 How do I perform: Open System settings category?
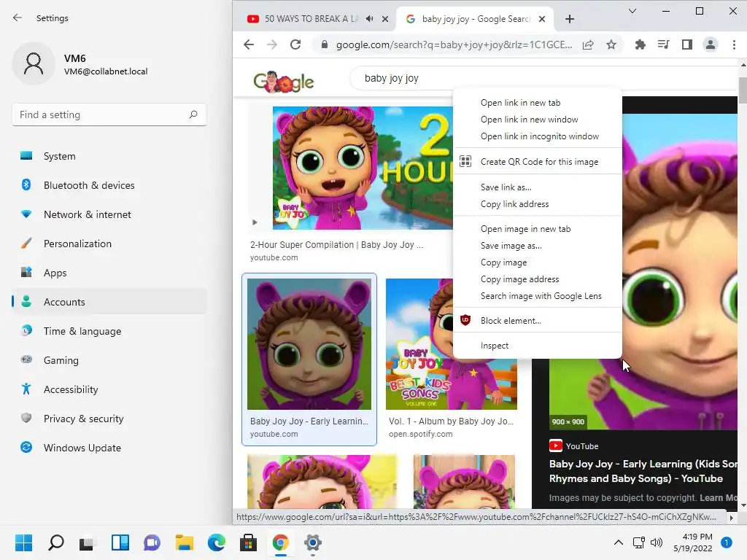[x=109, y=156]
